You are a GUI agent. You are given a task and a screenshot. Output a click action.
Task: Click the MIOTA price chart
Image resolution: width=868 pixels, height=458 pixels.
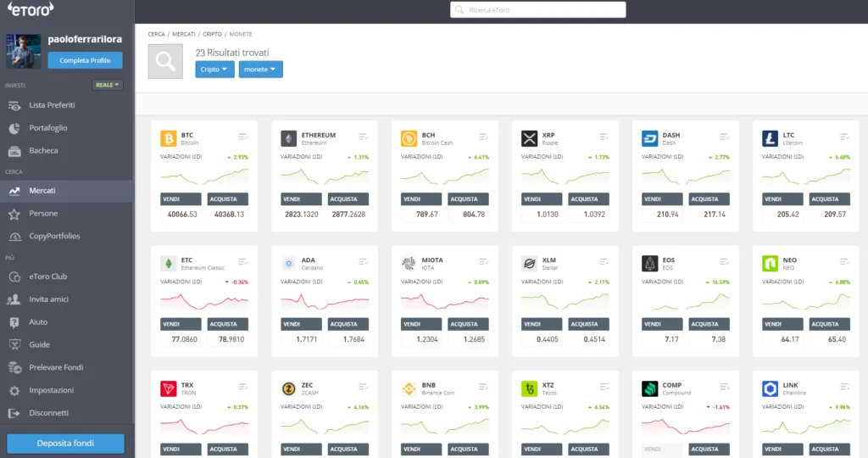tap(444, 302)
